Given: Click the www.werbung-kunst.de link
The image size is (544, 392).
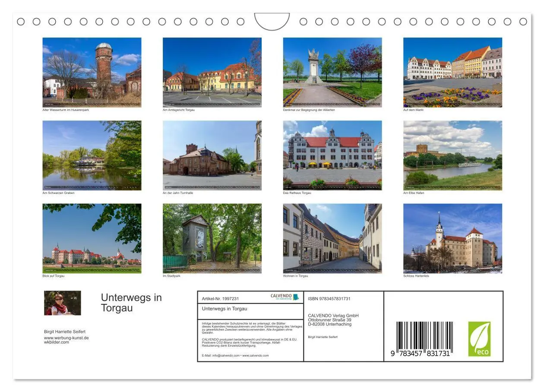Looking at the screenshot, I should (66, 338).
